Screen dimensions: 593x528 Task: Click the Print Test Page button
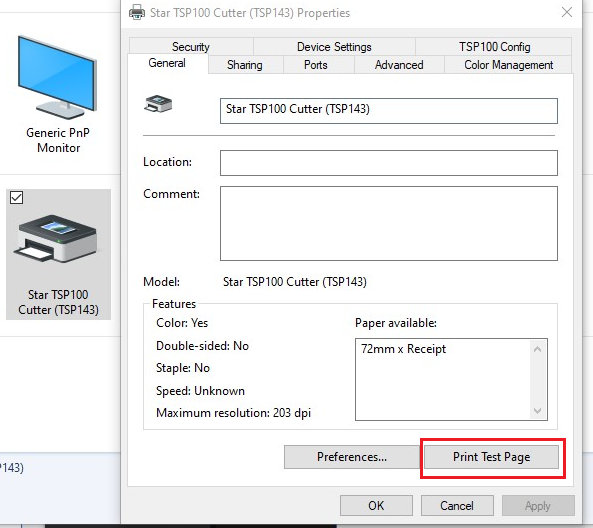(x=491, y=457)
